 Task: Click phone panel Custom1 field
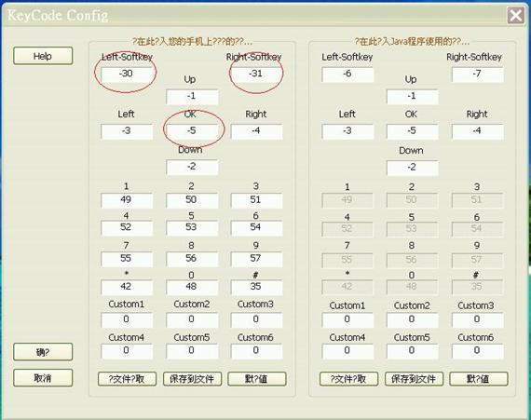(127, 319)
